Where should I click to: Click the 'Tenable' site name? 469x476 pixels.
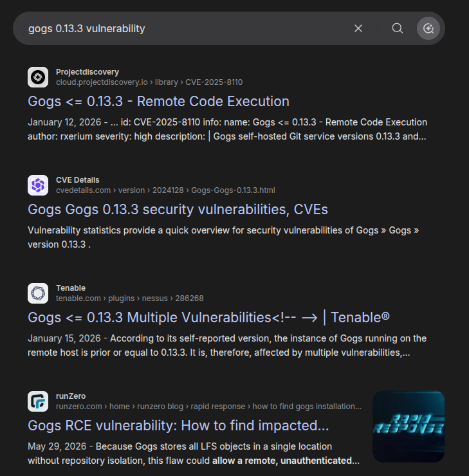point(71,288)
